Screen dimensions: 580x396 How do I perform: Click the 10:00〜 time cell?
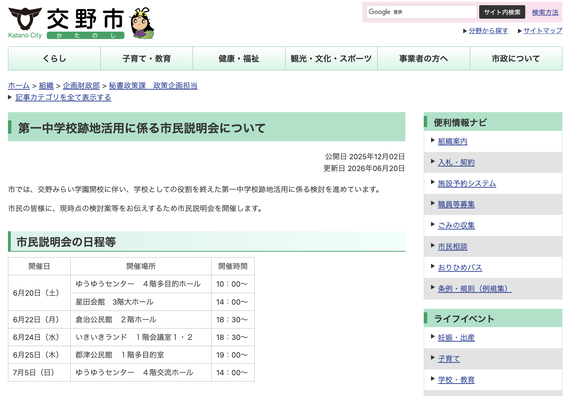coord(233,284)
